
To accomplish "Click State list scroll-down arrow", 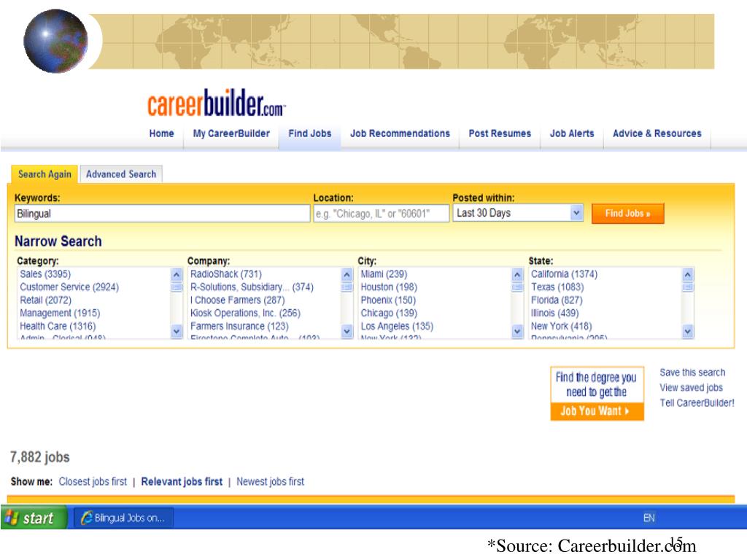I will pos(687,332).
